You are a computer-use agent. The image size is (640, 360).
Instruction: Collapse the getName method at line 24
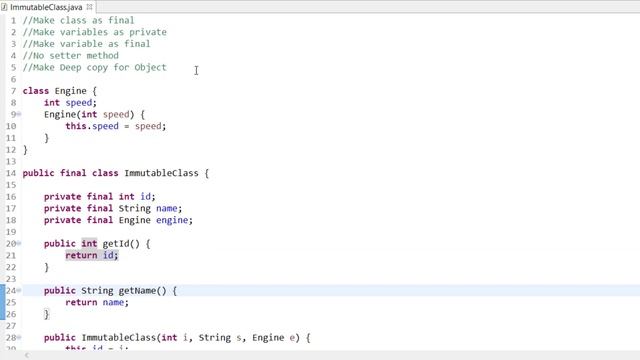19,291
